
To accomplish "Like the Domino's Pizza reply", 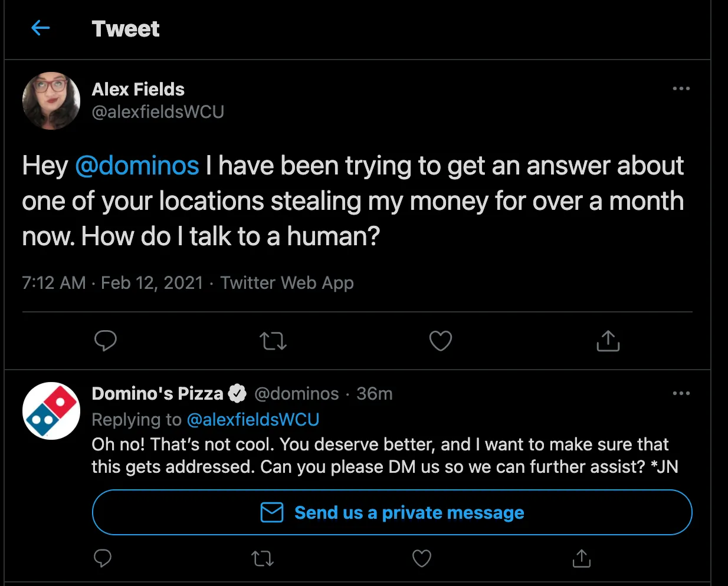I will click(421, 558).
